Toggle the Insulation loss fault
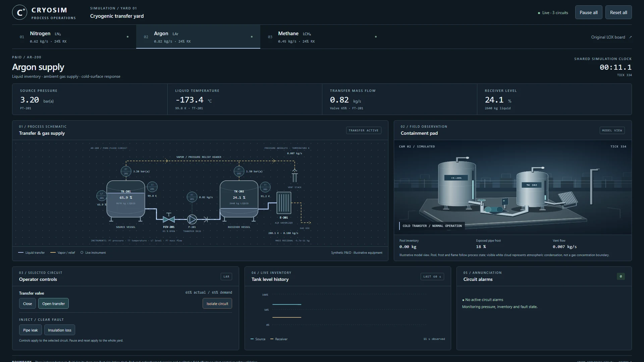The width and height of the screenshot is (644, 362). (x=60, y=330)
